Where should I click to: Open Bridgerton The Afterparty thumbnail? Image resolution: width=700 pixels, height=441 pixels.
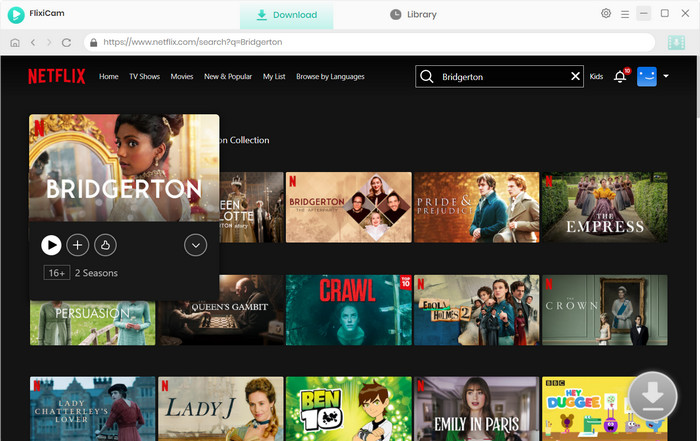point(349,208)
